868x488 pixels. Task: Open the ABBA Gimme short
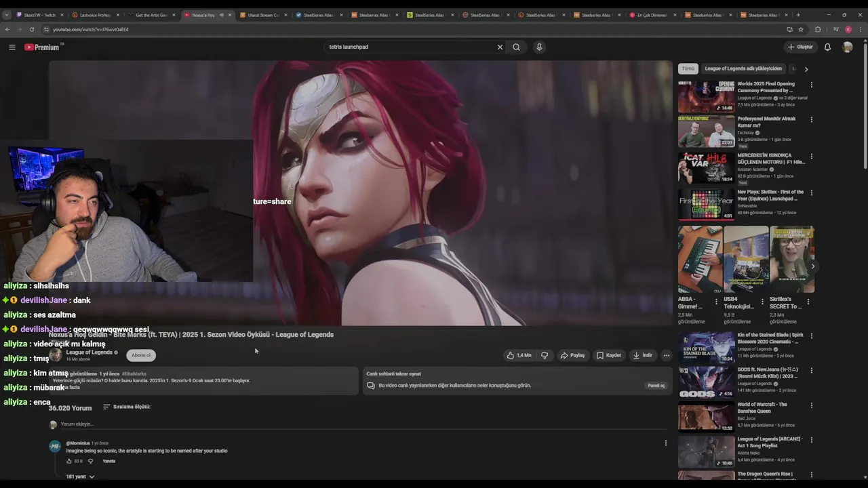(700, 260)
